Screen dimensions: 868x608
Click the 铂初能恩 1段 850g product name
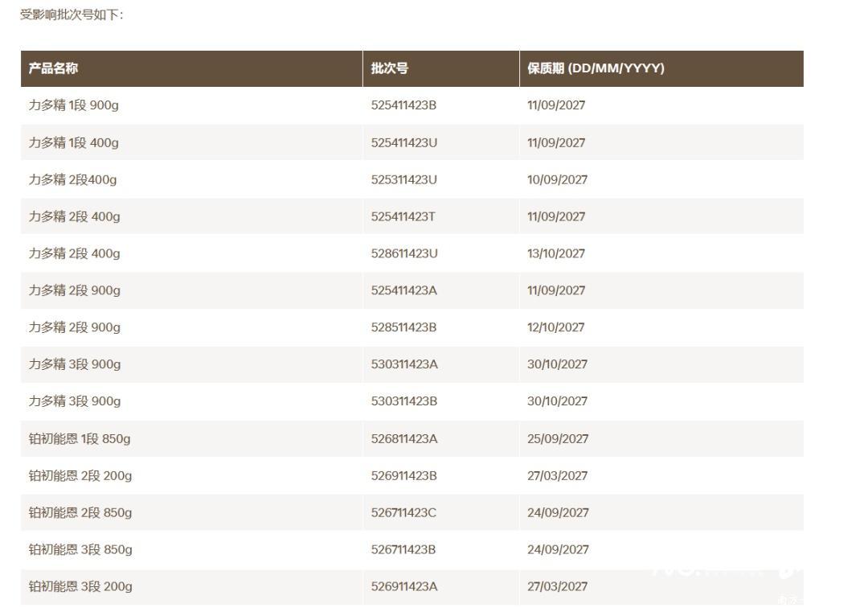click(80, 439)
